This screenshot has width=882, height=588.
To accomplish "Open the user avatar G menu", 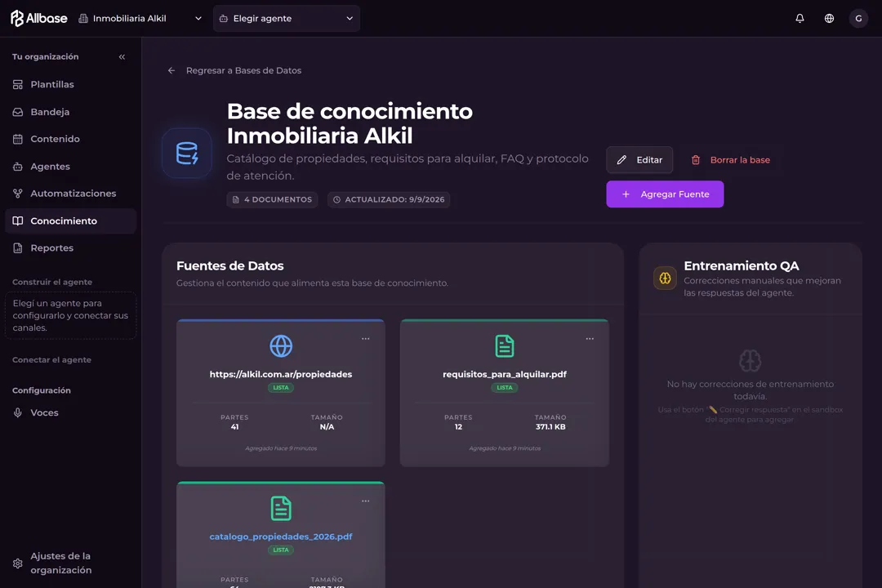I will coord(858,19).
